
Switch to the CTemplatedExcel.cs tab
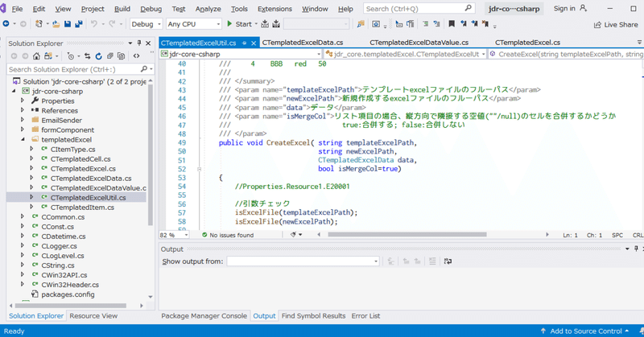tap(527, 43)
